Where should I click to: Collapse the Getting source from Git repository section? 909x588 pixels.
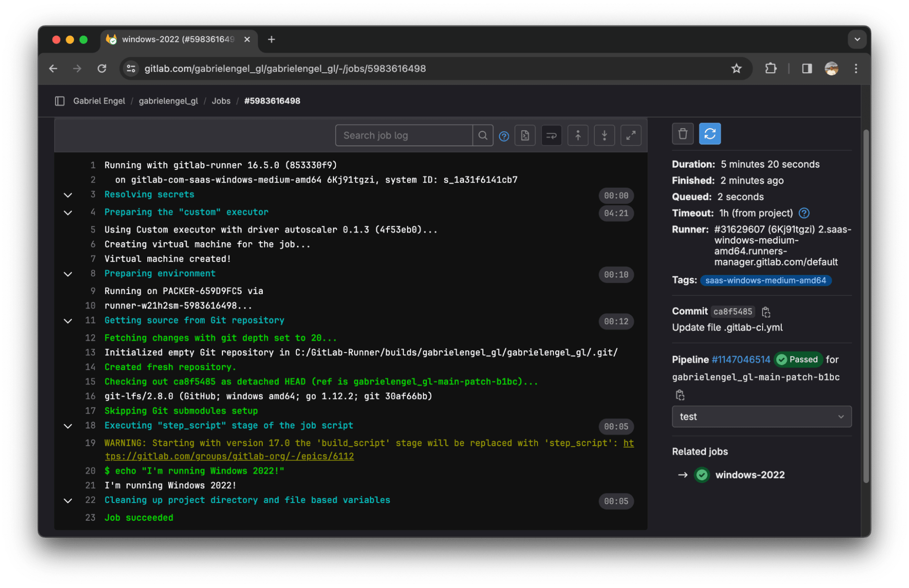click(68, 321)
